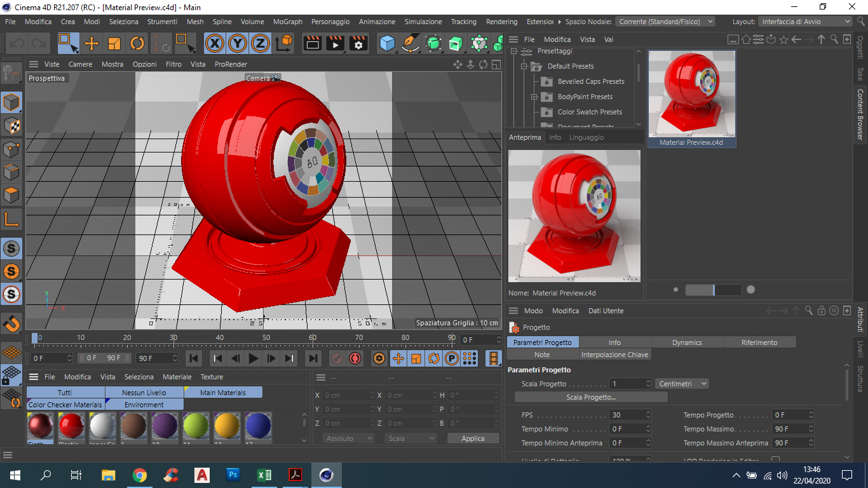The height and width of the screenshot is (488, 868).
Task: Render the current view
Action: coord(312,43)
